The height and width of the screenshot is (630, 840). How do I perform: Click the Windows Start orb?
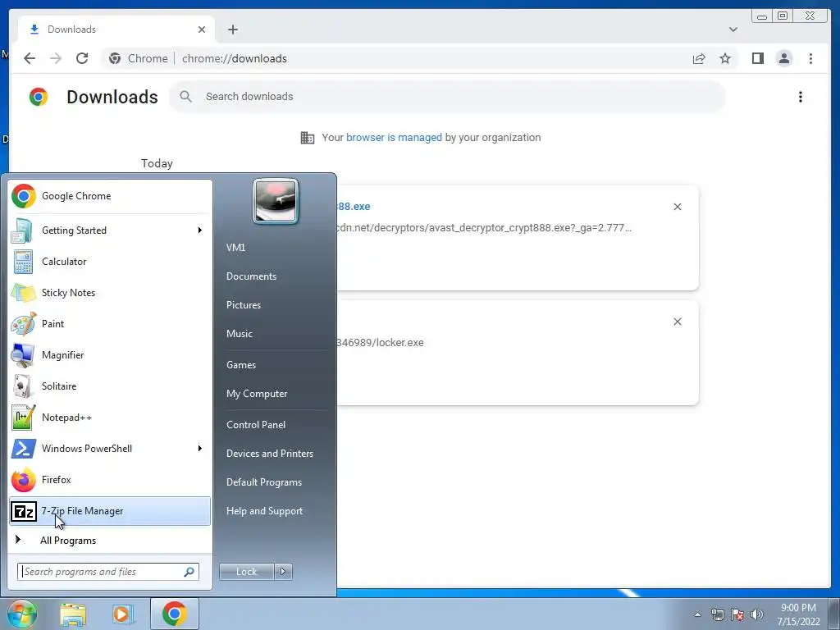pyautogui.click(x=22, y=614)
